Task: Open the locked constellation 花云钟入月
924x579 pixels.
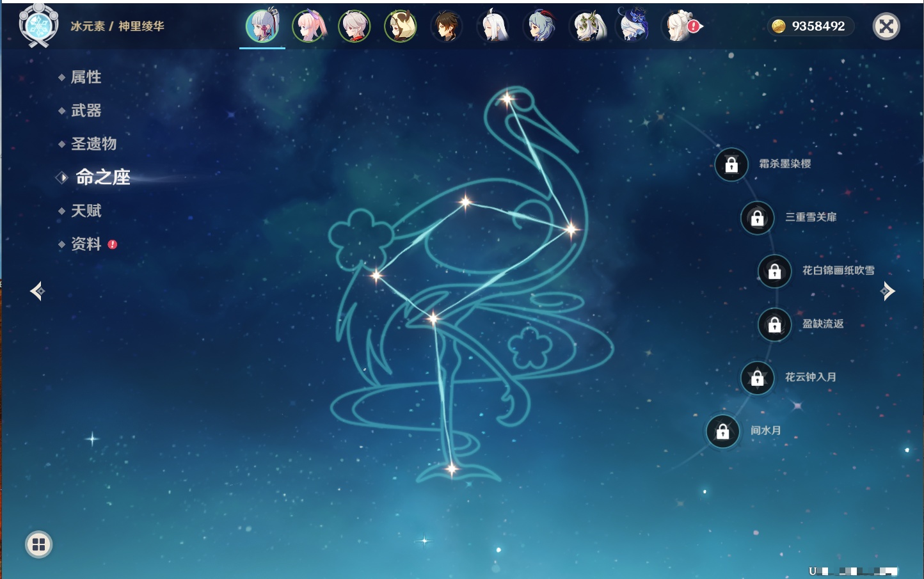Action: (x=758, y=377)
